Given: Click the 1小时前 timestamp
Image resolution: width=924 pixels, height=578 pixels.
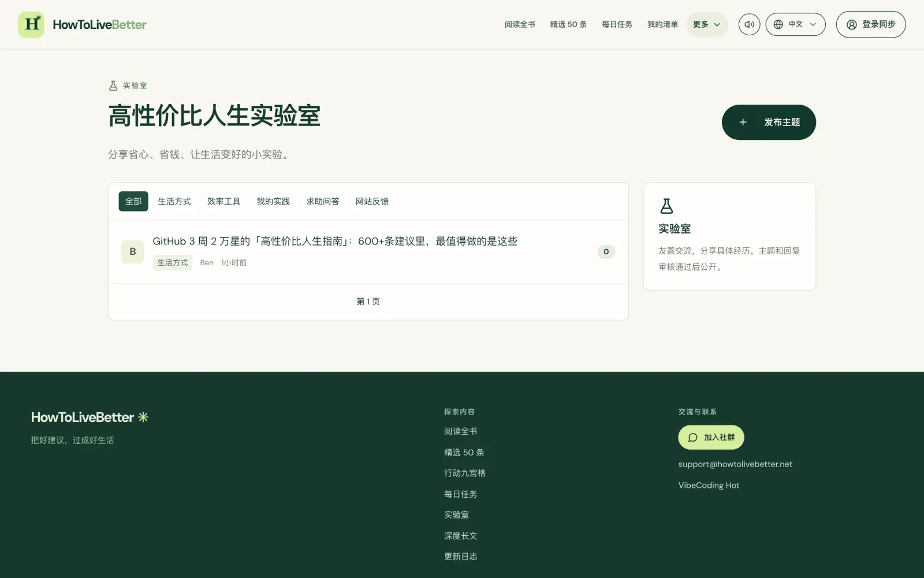Looking at the screenshot, I should [234, 262].
